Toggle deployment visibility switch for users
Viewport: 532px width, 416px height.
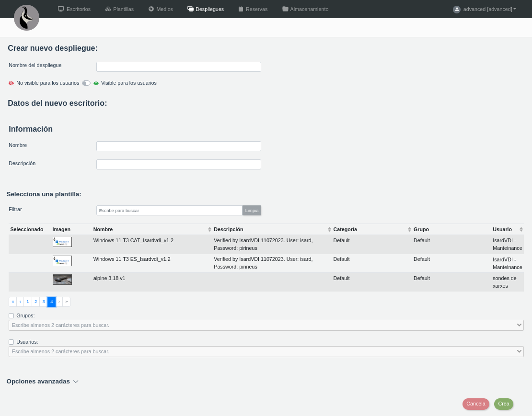(x=86, y=83)
